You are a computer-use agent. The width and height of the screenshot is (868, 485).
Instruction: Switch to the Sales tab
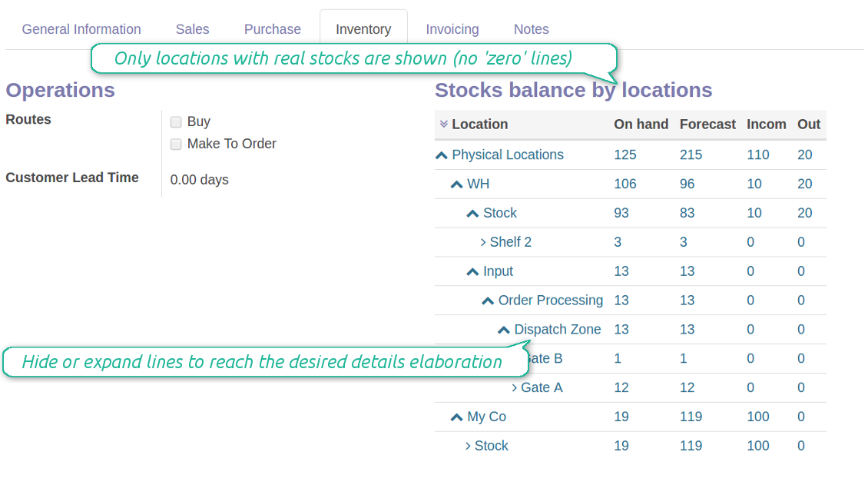point(193,29)
